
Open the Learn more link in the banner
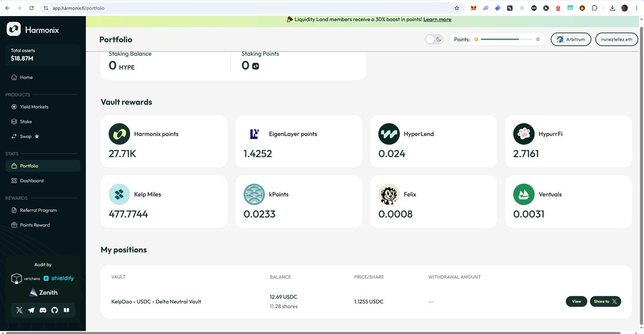437,19
